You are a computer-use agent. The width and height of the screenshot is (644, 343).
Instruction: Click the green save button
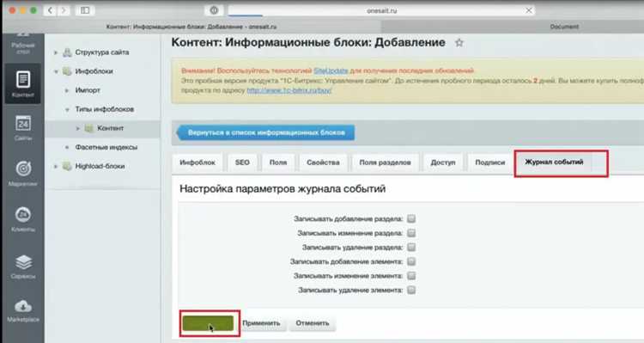click(209, 323)
